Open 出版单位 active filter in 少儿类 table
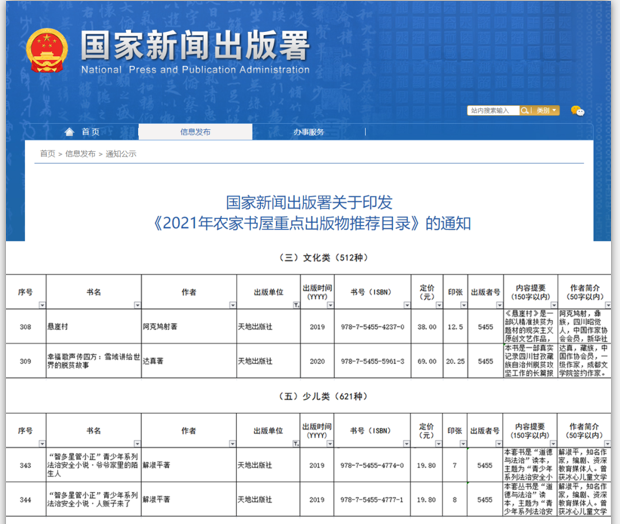The width and height of the screenshot is (620, 524). [x=296, y=444]
